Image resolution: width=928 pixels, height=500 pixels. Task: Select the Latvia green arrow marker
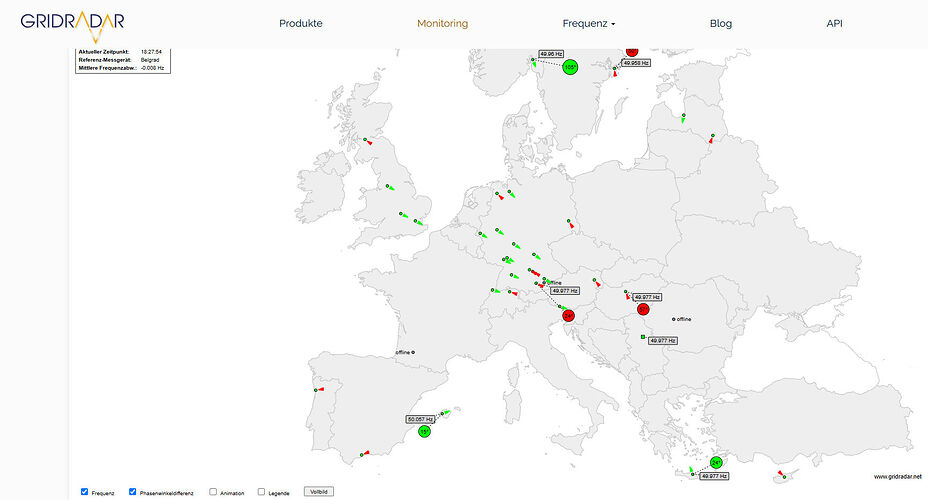pos(683,118)
